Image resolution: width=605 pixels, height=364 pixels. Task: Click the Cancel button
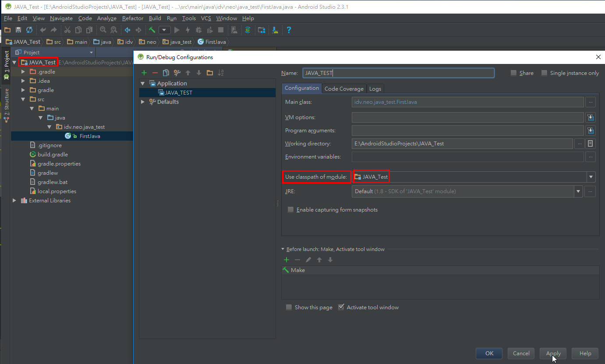coord(521,353)
